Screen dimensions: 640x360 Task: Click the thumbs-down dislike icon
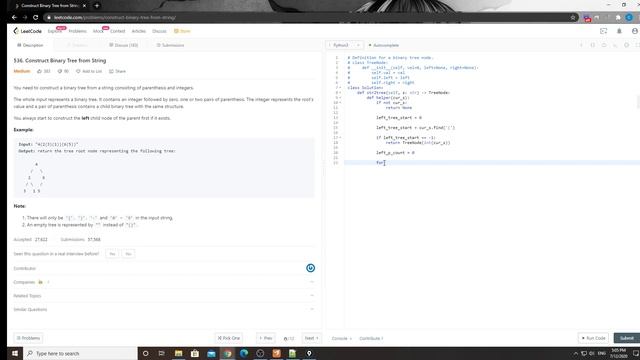[x=60, y=71]
